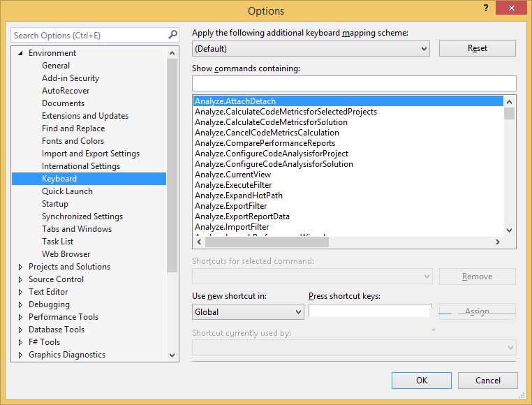Click the command list scroll left arrow

pyautogui.click(x=199, y=242)
